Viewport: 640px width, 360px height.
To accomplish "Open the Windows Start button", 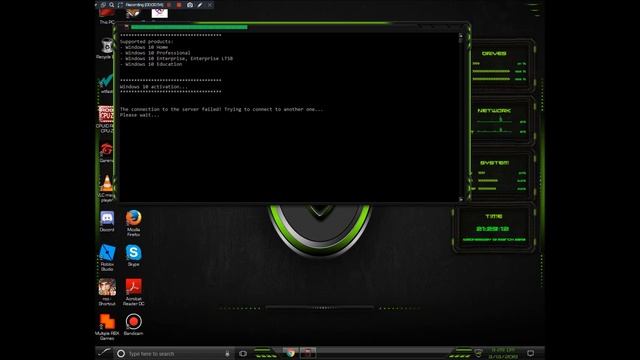I will point(104,353).
